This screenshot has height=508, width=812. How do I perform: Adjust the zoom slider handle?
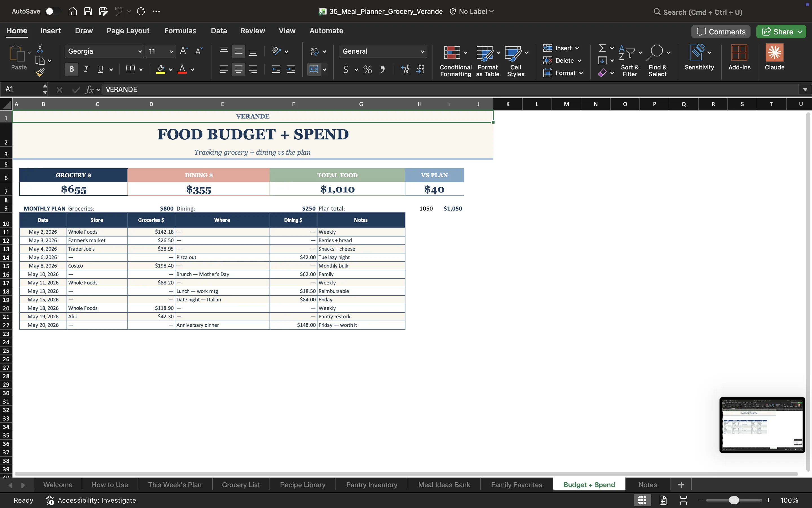(734, 500)
